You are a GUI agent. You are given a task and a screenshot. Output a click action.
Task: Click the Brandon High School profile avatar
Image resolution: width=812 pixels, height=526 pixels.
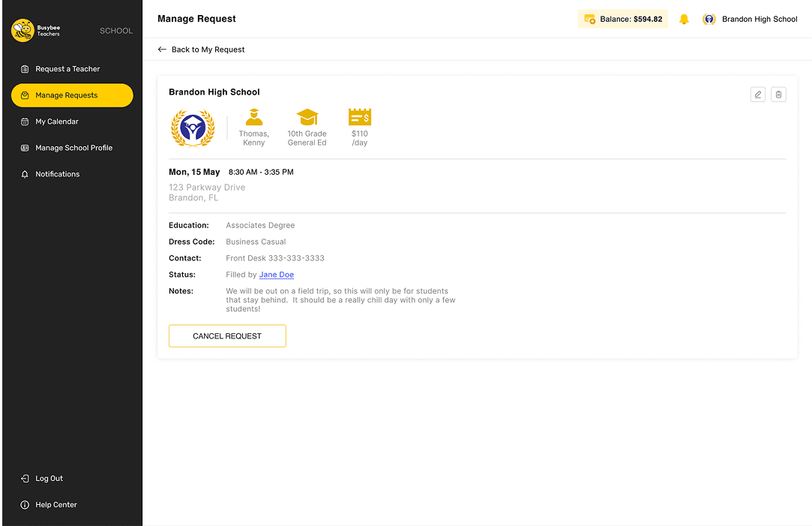pyautogui.click(x=709, y=19)
